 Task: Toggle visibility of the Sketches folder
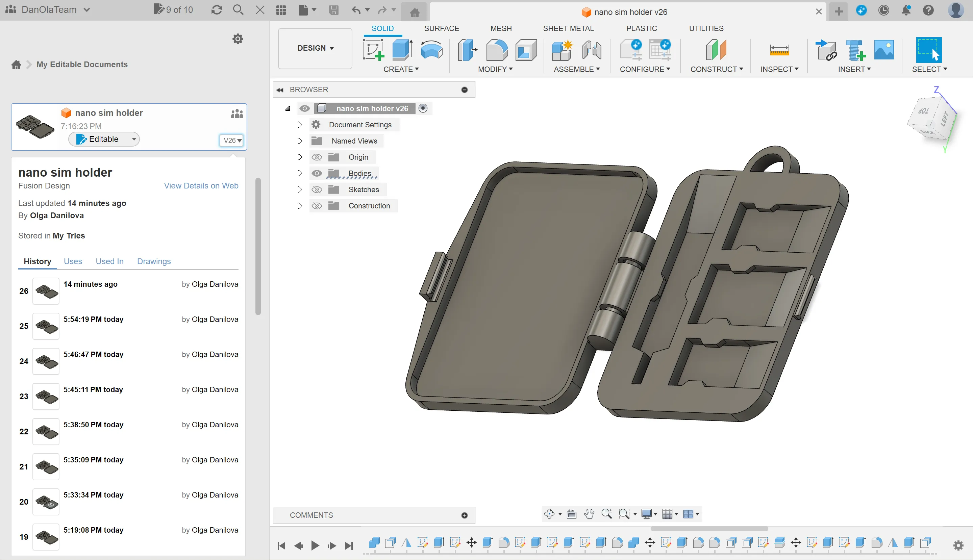(x=317, y=189)
